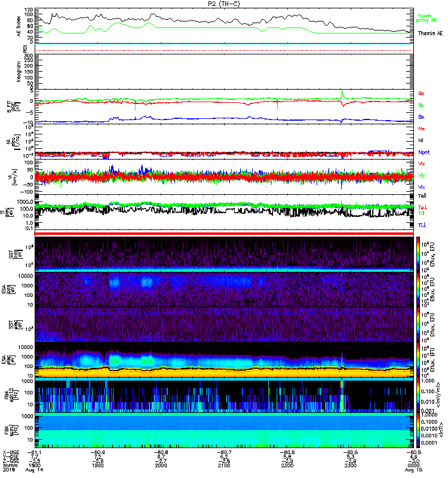Click the ESA electron spectrogram panel
Image resolution: width=448 pixels, height=478 pixels.
pyautogui.click(x=224, y=360)
